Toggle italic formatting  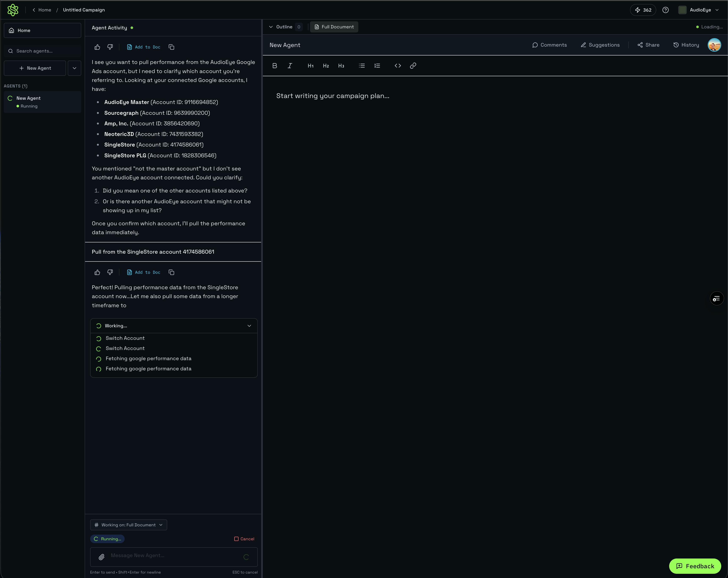point(290,66)
